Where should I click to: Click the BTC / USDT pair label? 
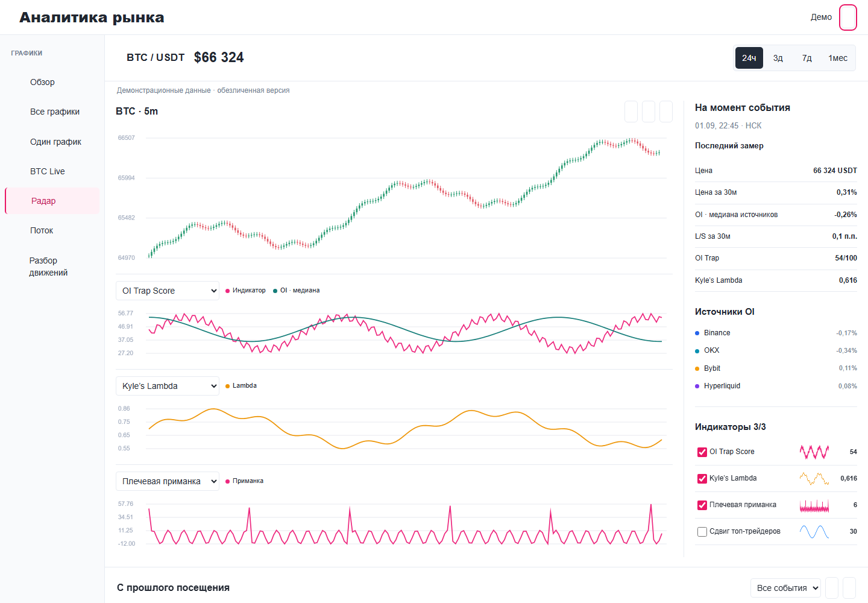(156, 57)
